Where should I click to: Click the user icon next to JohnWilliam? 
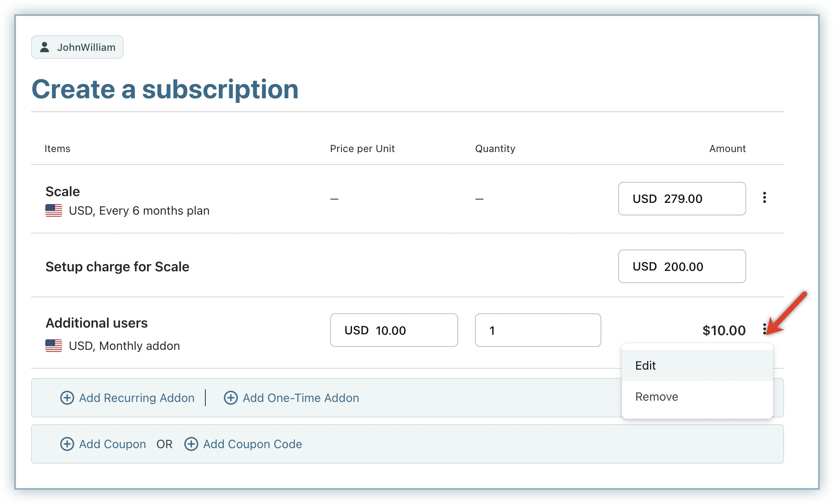pos(45,47)
